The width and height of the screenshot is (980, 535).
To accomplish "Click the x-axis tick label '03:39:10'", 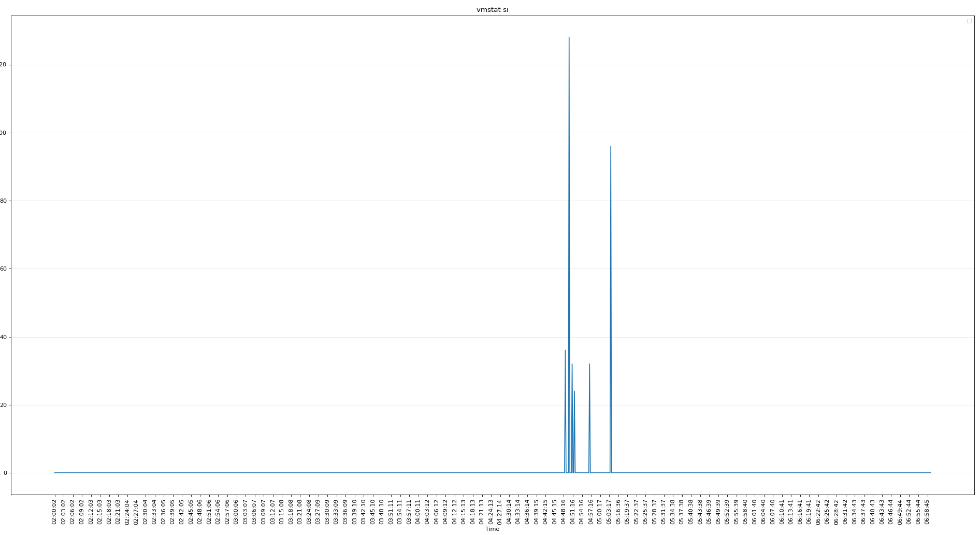I will (354, 512).
